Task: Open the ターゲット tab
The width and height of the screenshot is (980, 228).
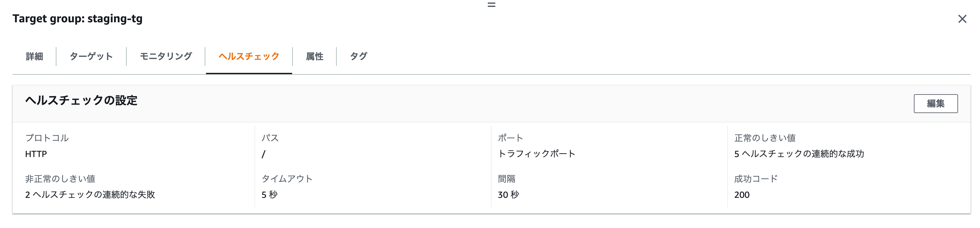Action: (x=91, y=56)
